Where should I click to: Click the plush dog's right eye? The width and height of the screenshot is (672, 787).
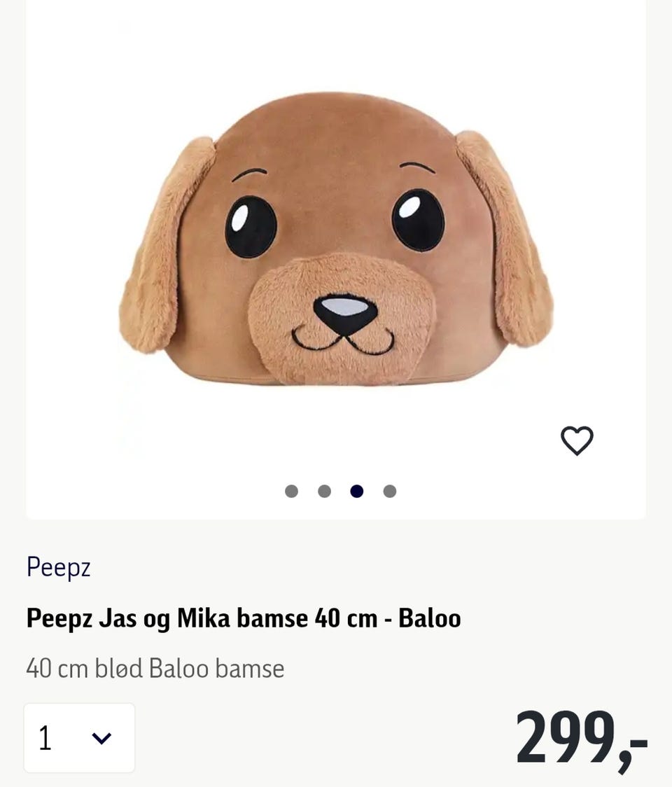tap(418, 219)
